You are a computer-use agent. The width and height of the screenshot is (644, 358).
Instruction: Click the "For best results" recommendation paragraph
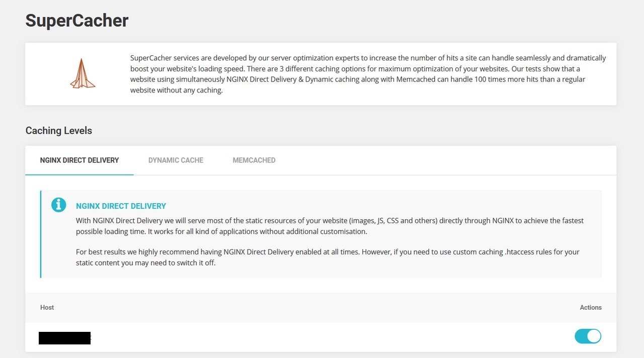point(328,257)
